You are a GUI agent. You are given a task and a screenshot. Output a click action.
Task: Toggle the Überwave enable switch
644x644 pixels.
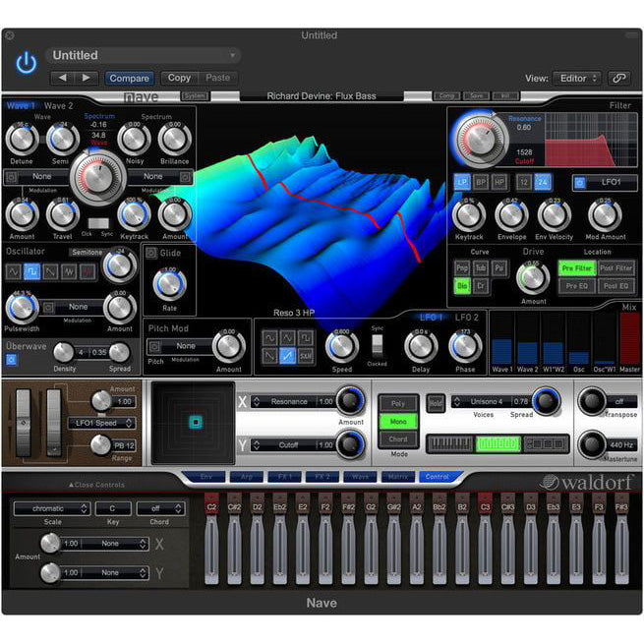pos(12,359)
